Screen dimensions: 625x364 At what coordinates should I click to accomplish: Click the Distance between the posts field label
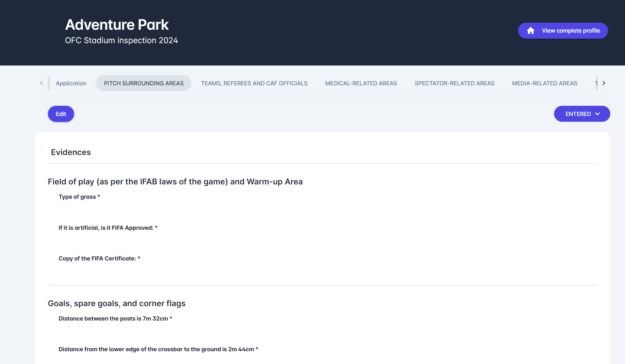click(115, 319)
